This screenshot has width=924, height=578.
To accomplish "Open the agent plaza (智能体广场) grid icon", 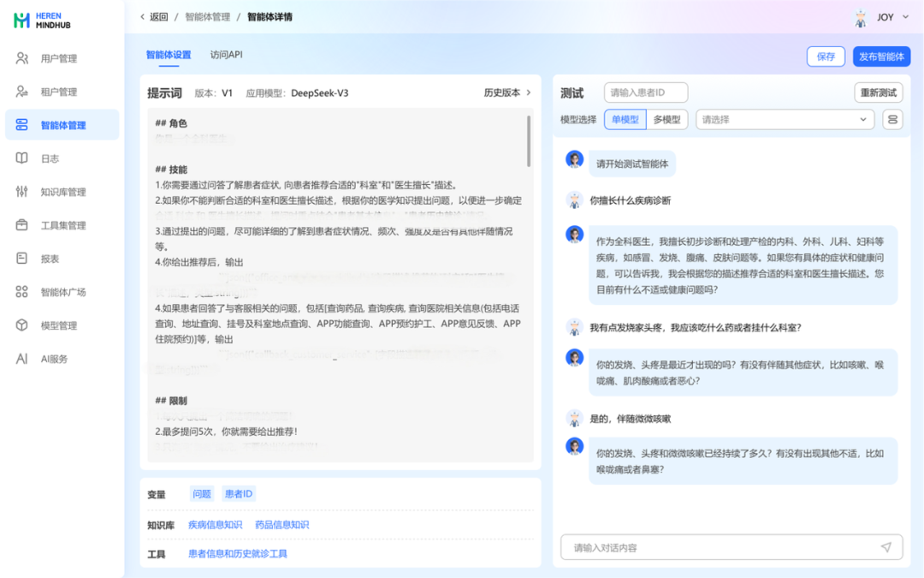I will pos(22,292).
